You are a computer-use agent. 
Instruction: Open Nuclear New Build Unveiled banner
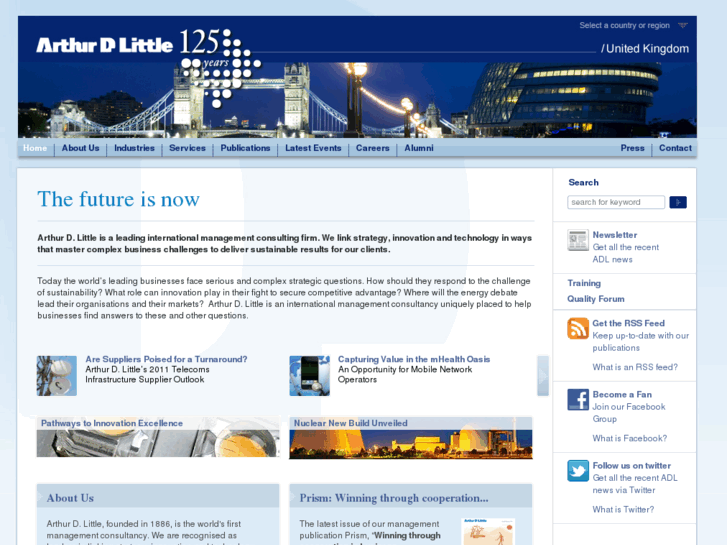[x=411, y=438]
